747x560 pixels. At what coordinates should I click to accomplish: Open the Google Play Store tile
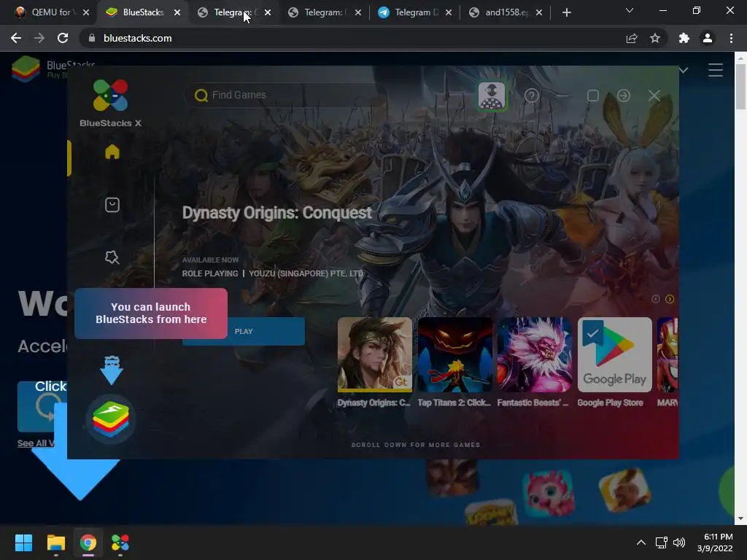614,354
